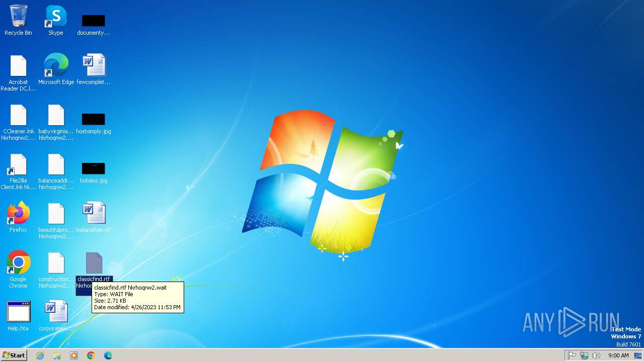Select the classicfind.rtf highlighted file icon
Image resolution: width=644 pixels, height=362 pixels.
tap(94, 263)
